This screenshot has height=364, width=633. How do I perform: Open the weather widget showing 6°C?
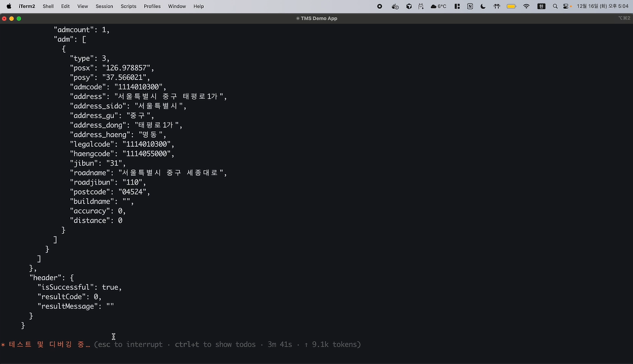(439, 6)
